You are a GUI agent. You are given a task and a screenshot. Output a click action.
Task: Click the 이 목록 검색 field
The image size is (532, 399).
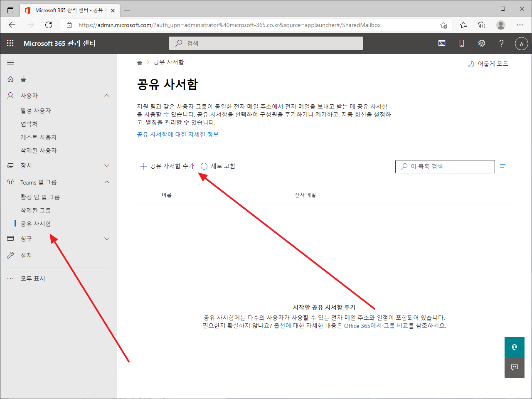tap(445, 166)
